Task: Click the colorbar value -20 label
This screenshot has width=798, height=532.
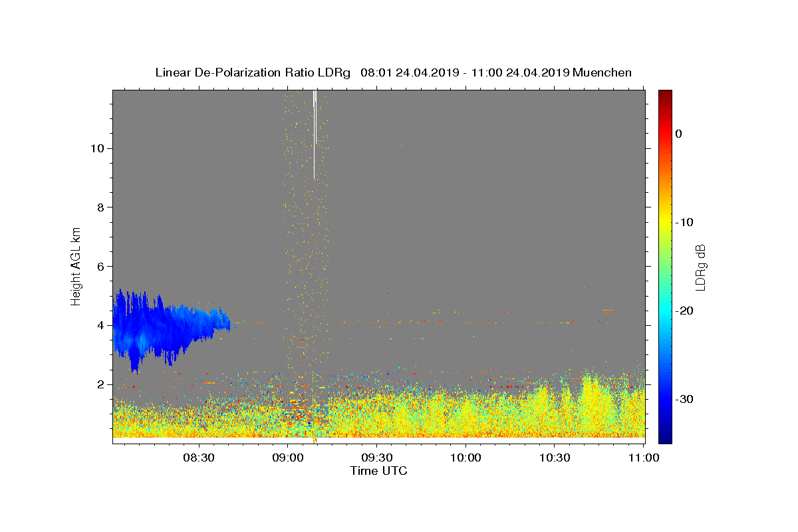Action: pyautogui.click(x=684, y=311)
